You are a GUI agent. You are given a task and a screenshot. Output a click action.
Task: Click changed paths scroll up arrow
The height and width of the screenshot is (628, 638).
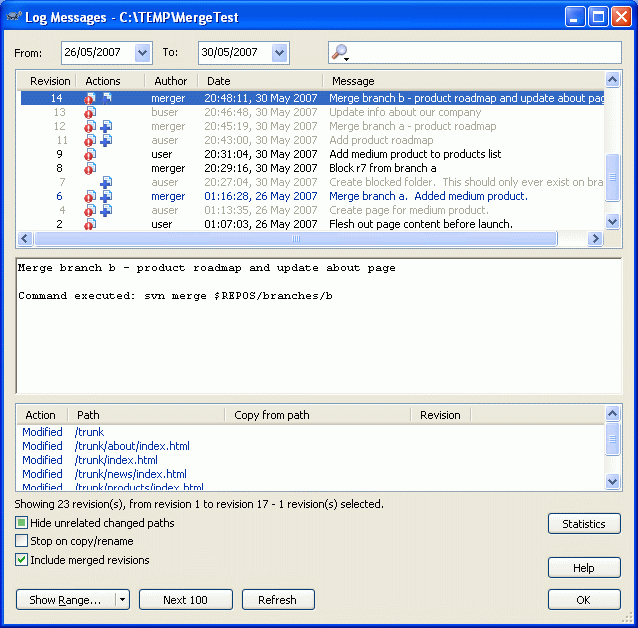click(612, 414)
